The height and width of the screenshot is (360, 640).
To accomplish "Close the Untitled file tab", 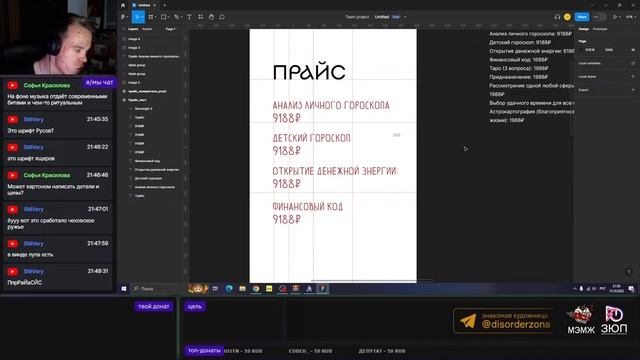I will tap(155, 5).
